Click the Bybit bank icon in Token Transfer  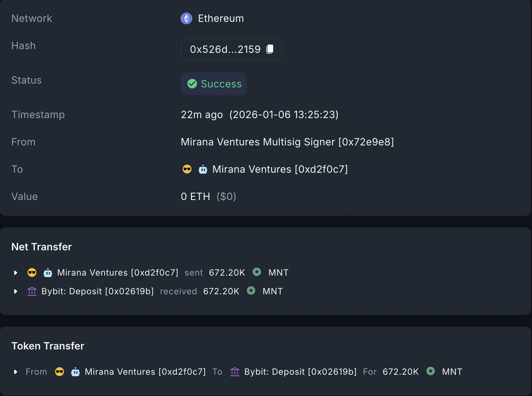pos(235,372)
